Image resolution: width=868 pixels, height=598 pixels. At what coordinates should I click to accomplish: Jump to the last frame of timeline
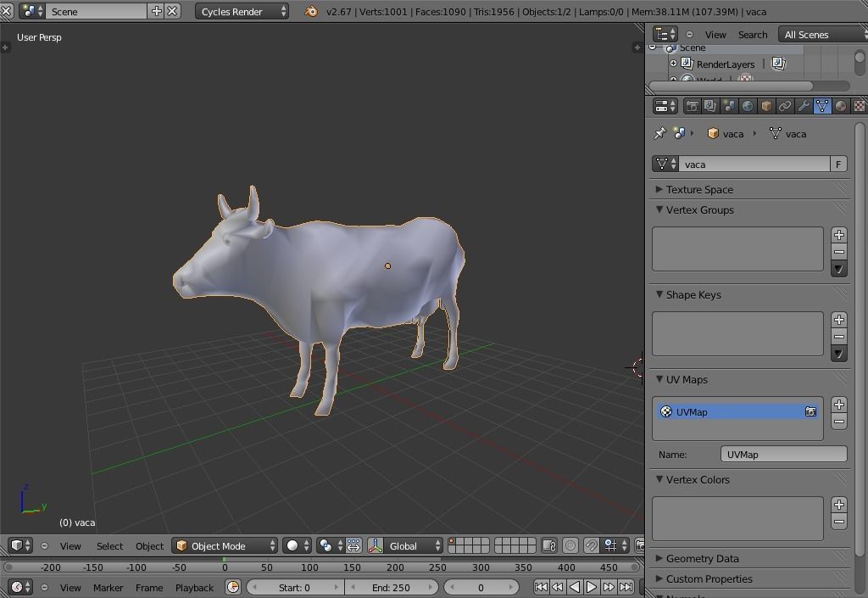click(626, 587)
